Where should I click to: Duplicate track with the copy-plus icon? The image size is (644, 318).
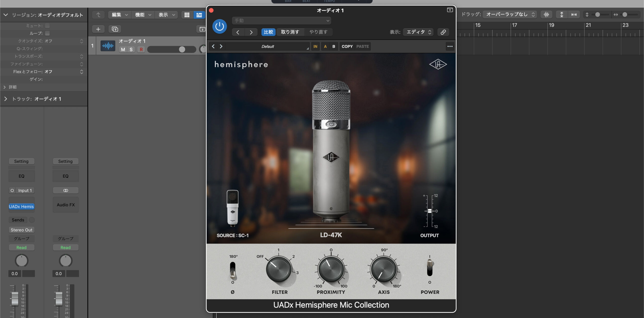tap(115, 29)
